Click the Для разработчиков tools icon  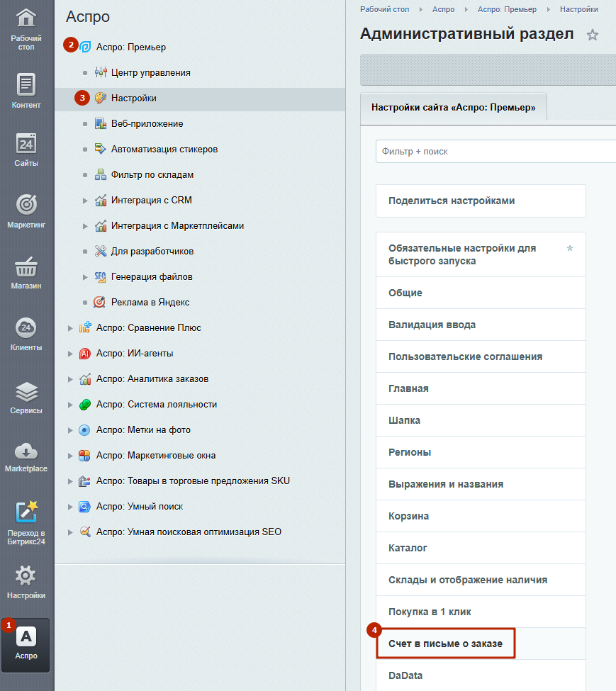101,251
